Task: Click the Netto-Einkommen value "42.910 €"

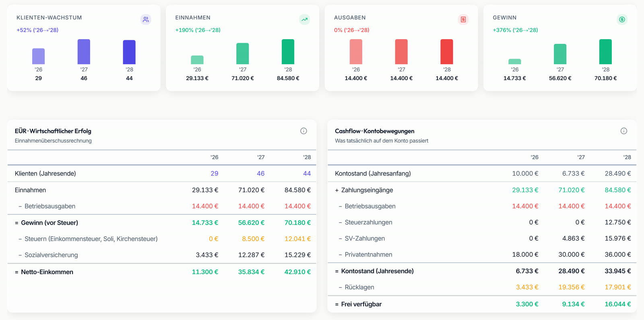Action: [297, 272]
